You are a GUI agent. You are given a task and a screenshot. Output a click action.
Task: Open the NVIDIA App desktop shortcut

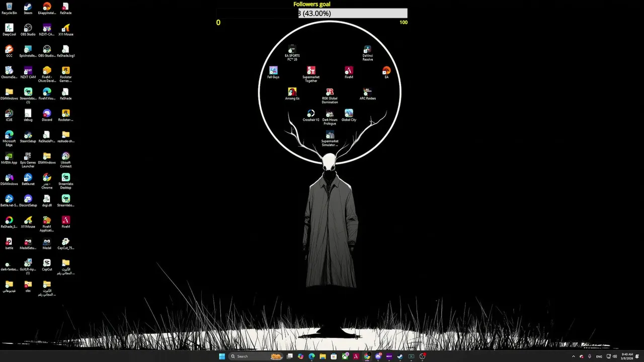point(9,158)
